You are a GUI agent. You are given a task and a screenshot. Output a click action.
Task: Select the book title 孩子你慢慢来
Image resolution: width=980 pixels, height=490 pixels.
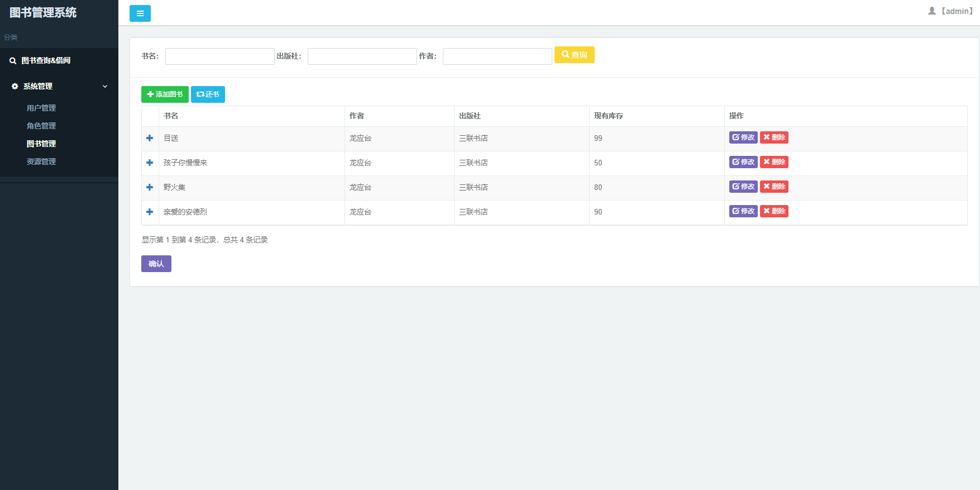pos(185,163)
